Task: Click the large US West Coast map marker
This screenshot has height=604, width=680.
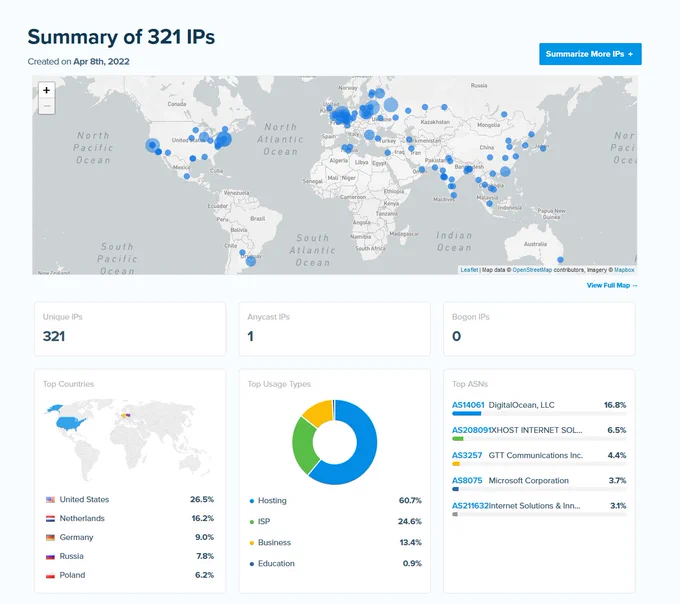Action: pyautogui.click(x=152, y=145)
